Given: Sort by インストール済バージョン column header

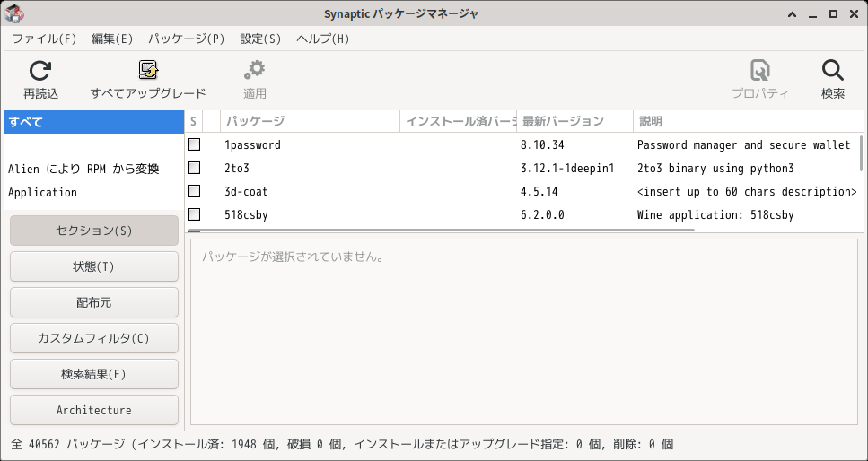Looking at the screenshot, I should (x=459, y=121).
